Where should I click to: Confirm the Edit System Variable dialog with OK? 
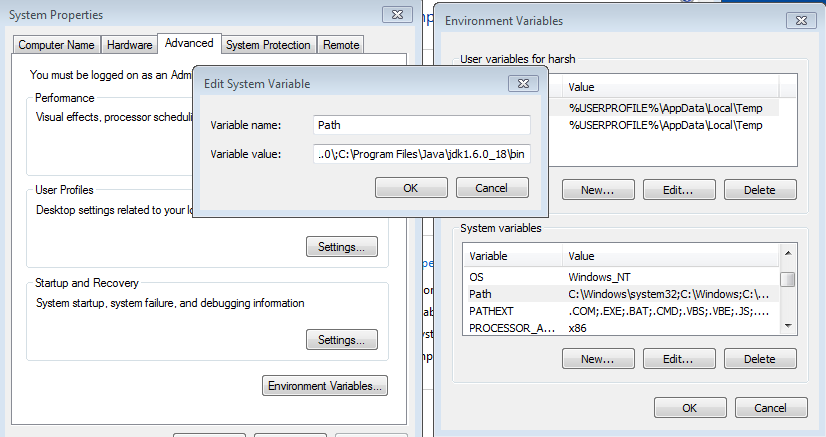point(411,188)
